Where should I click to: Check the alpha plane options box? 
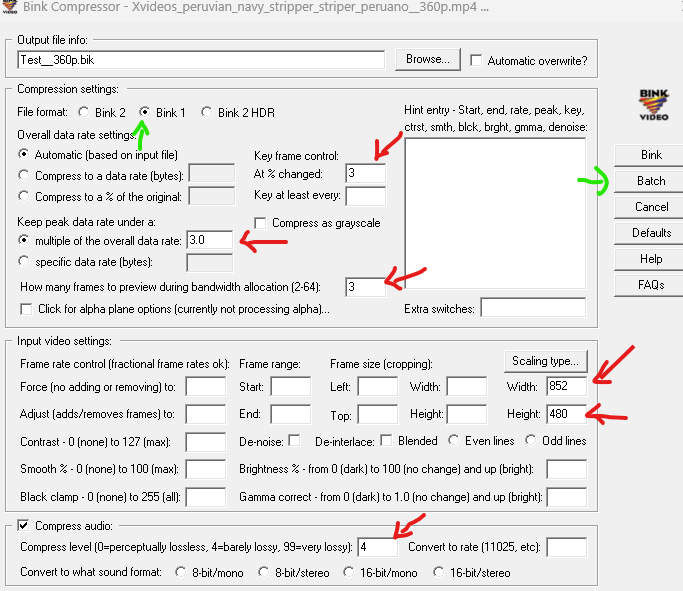(26, 309)
